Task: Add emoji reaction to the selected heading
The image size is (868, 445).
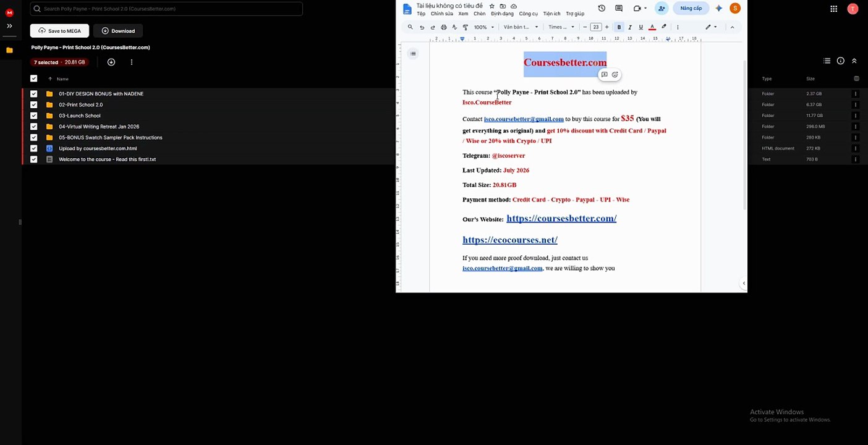Action: coord(615,75)
